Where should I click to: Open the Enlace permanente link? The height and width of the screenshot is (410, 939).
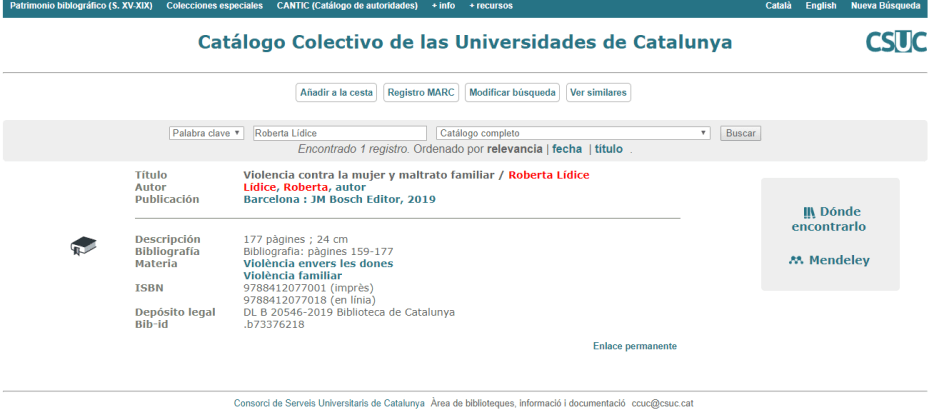click(x=634, y=346)
